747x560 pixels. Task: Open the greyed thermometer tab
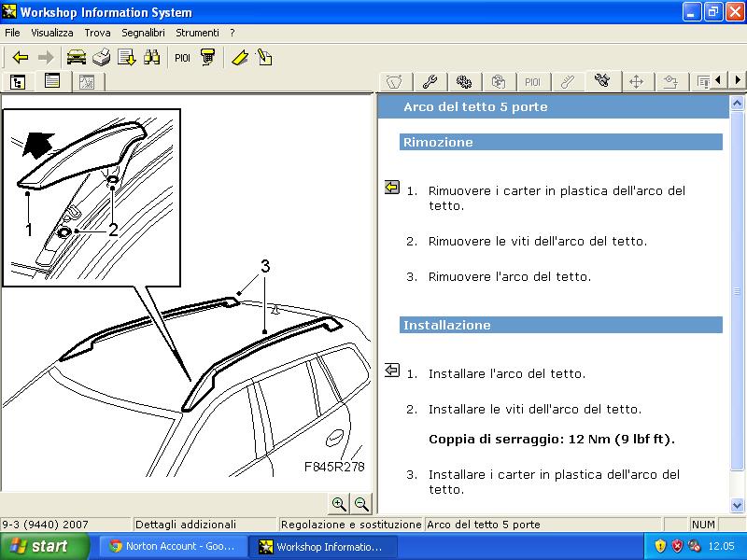click(568, 82)
